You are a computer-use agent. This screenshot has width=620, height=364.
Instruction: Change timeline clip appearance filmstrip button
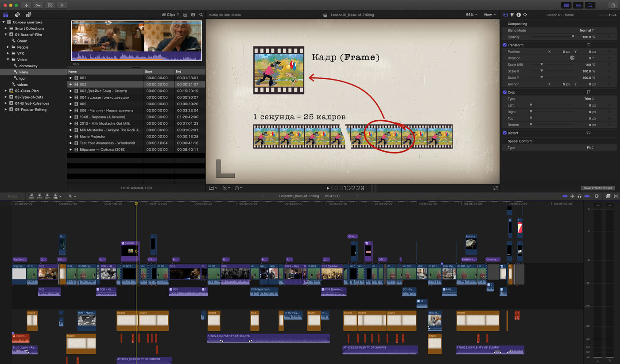coord(597,196)
